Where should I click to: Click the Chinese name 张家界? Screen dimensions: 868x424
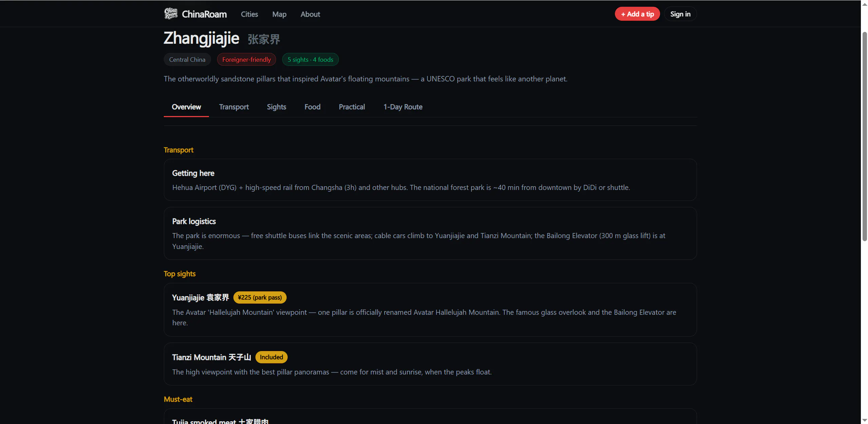pyautogui.click(x=264, y=39)
